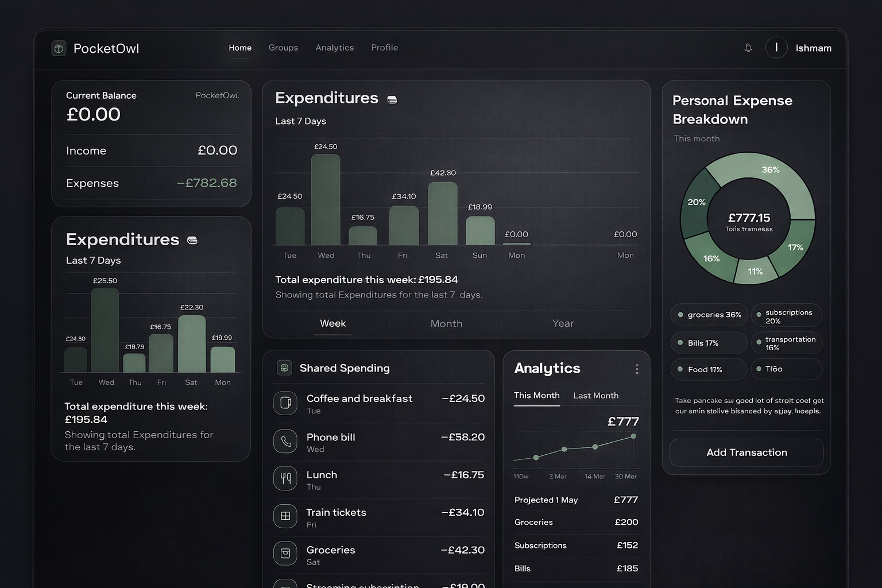
Task: Open the notifications bell
Action: click(x=748, y=48)
